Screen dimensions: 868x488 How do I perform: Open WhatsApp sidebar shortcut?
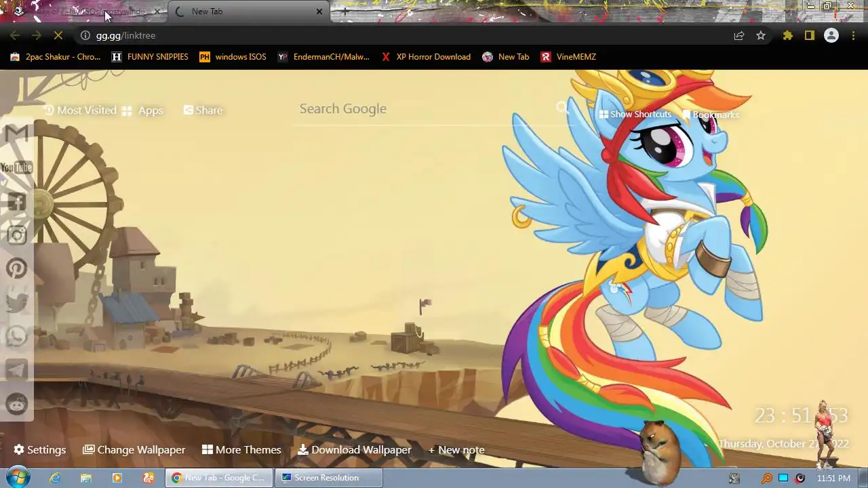click(x=16, y=336)
